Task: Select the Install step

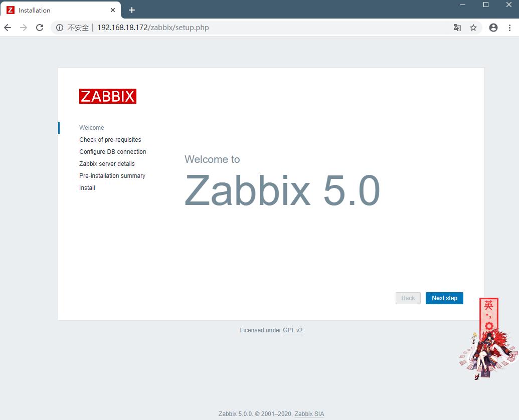Action: pos(87,187)
